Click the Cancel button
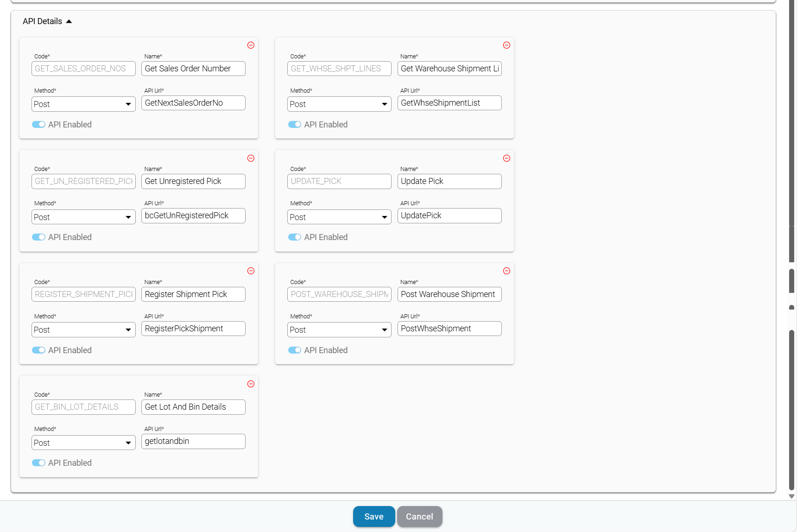This screenshot has width=797, height=532. pos(419,517)
